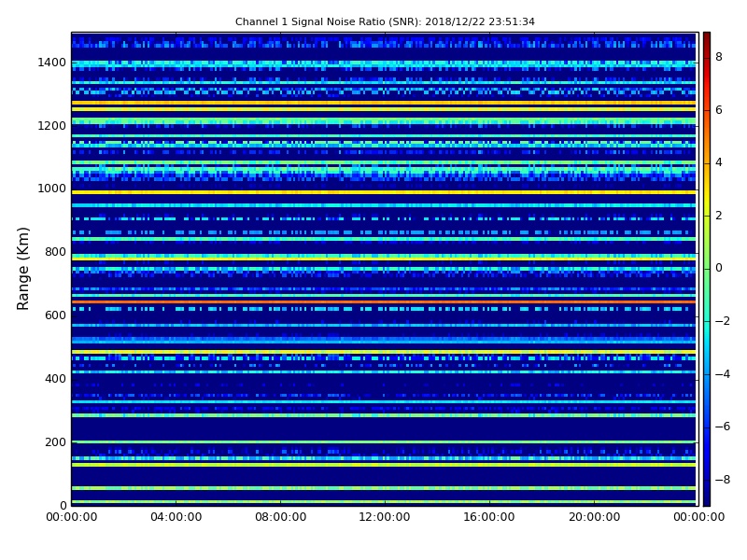Click the 200 range tick label
Screen dimensions: 747x560
(55, 441)
